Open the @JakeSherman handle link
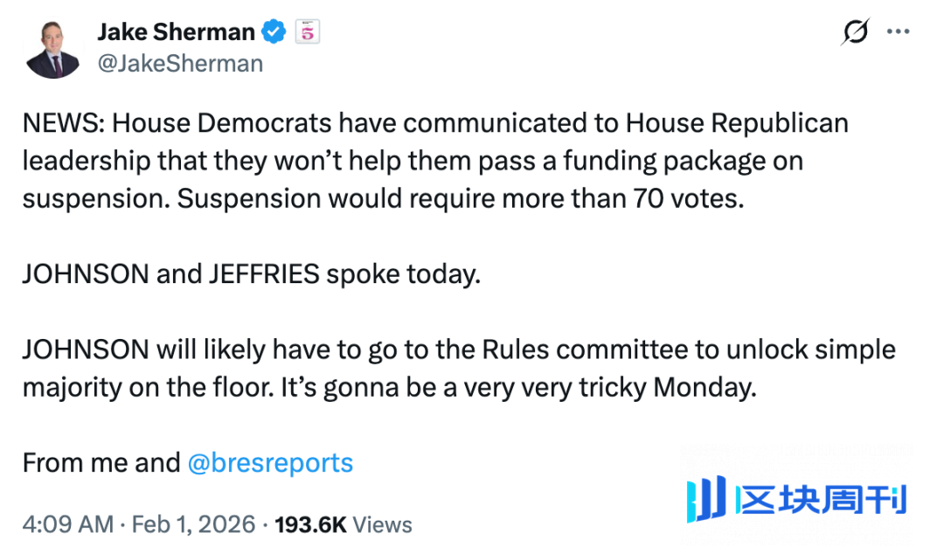 pos(180,63)
